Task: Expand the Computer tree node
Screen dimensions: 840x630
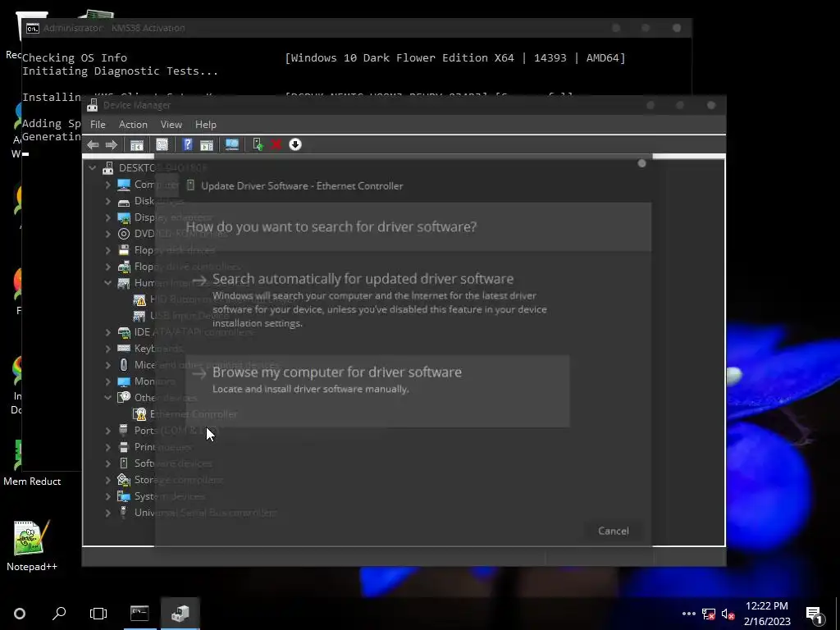Action: pyautogui.click(x=107, y=185)
